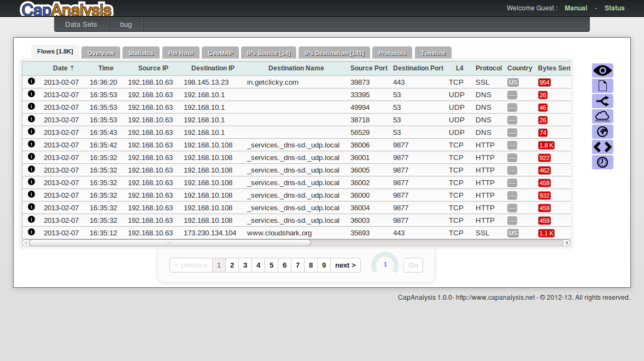Click the share/flow branch icon
644x361 pixels.
602,101
